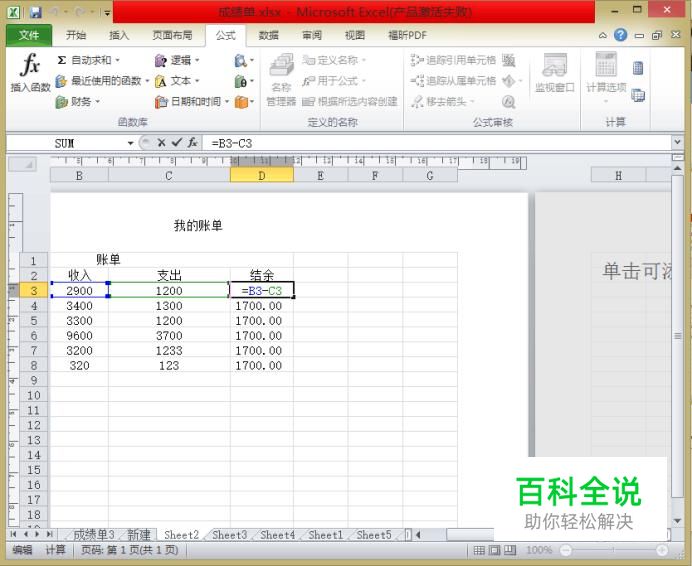Image resolution: width=692 pixels, height=566 pixels.
Task: Switch to the Sheet3 tab
Action: pos(229,535)
